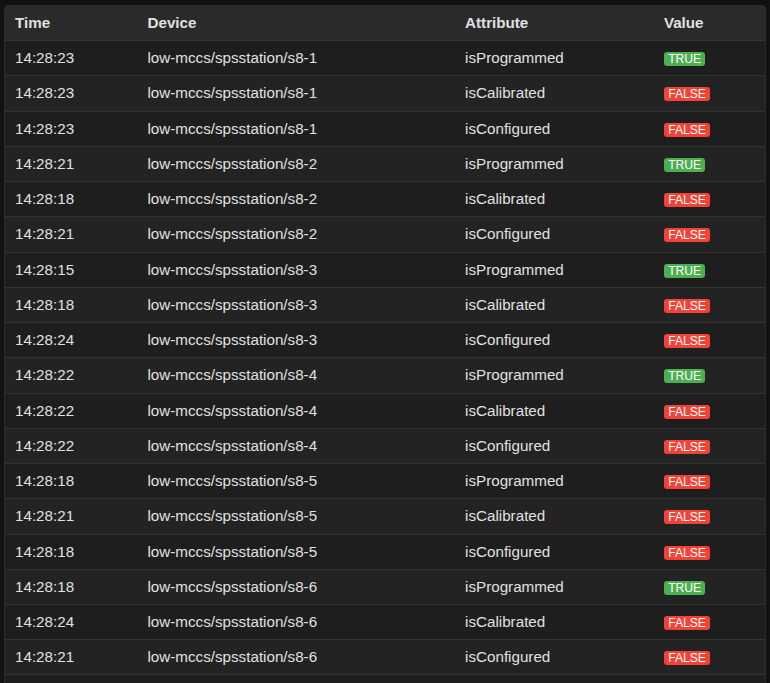Click device name in s8-6 isConfigured row
This screenshot has height=683, width=770.
point(232,657)
